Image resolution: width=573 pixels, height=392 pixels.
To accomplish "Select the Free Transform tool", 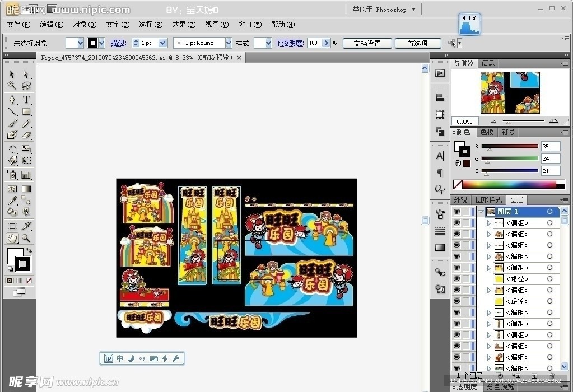I will tap(26, 161).
